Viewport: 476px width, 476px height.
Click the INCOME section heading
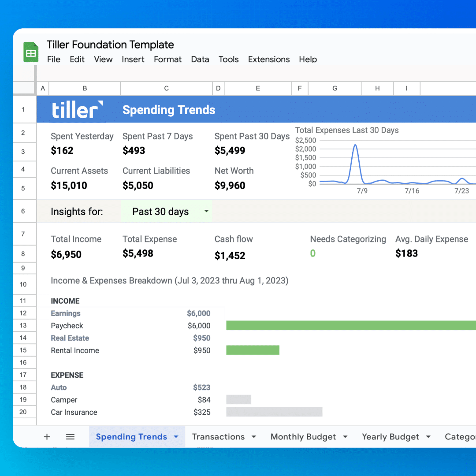(65, 301)
